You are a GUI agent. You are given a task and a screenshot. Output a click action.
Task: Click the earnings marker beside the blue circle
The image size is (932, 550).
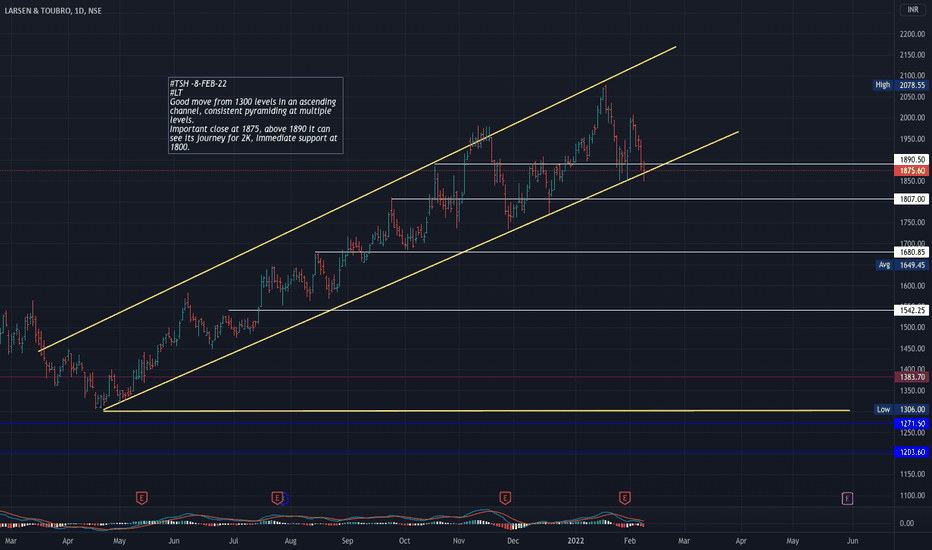coord(277,498)
